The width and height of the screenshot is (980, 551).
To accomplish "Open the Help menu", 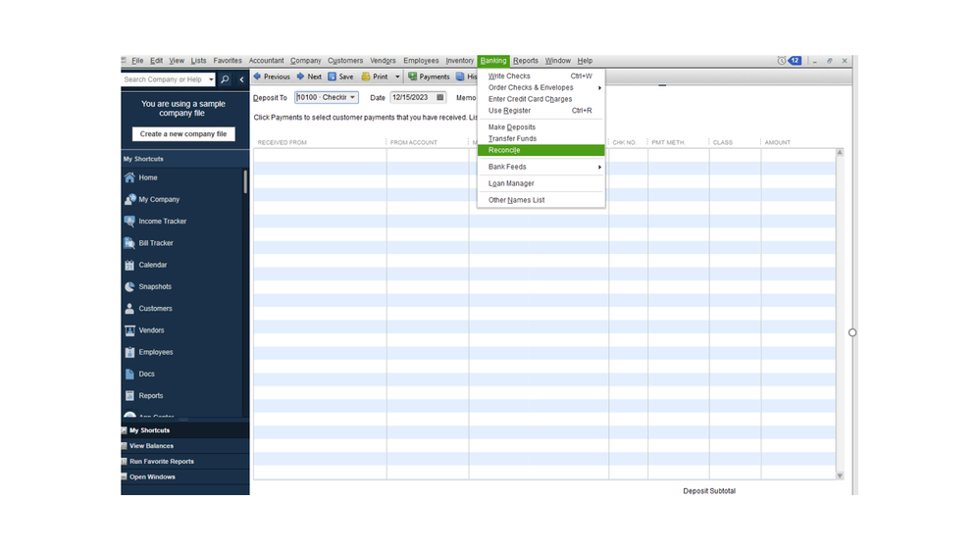I will click(x=585, y=61).
